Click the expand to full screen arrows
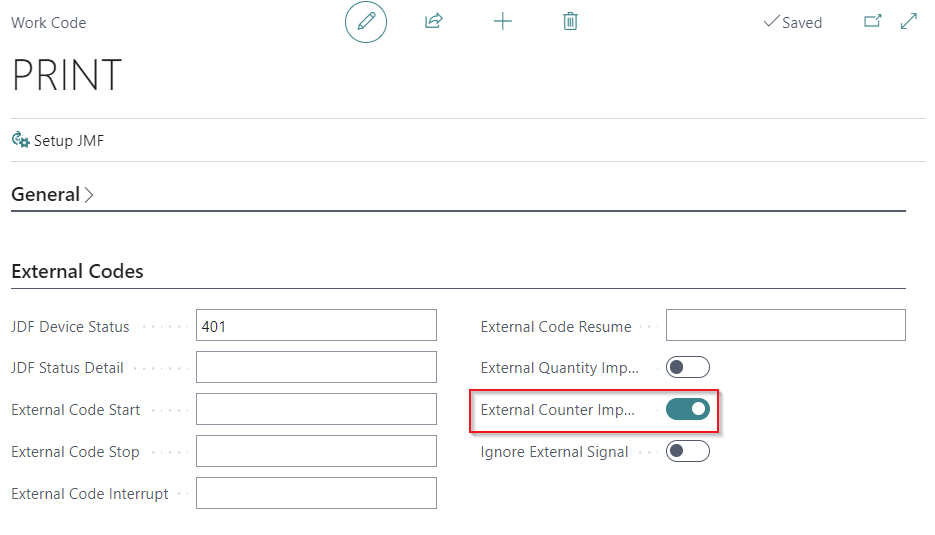This screenshot has width=935, height=535. click(909, 21)
